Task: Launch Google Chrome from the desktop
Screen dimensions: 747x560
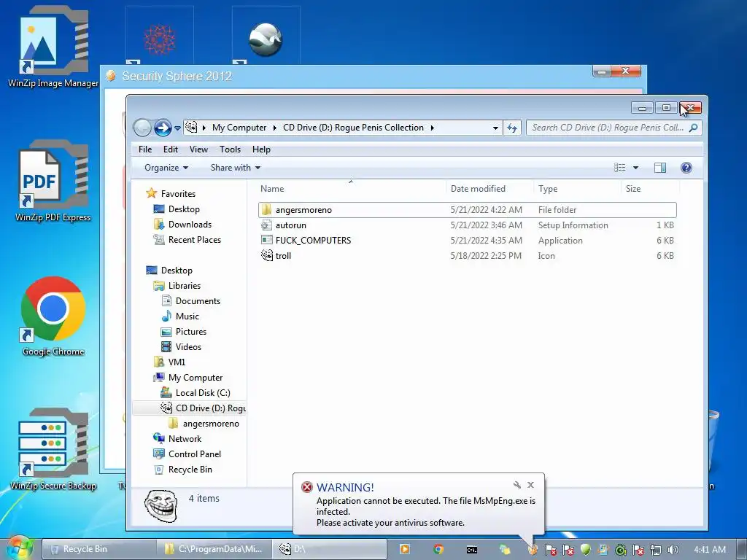Action: click(53, 316)
